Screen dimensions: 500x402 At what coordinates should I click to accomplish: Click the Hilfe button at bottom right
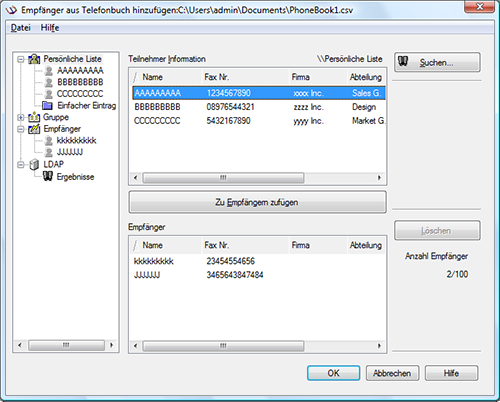(451, 373)
